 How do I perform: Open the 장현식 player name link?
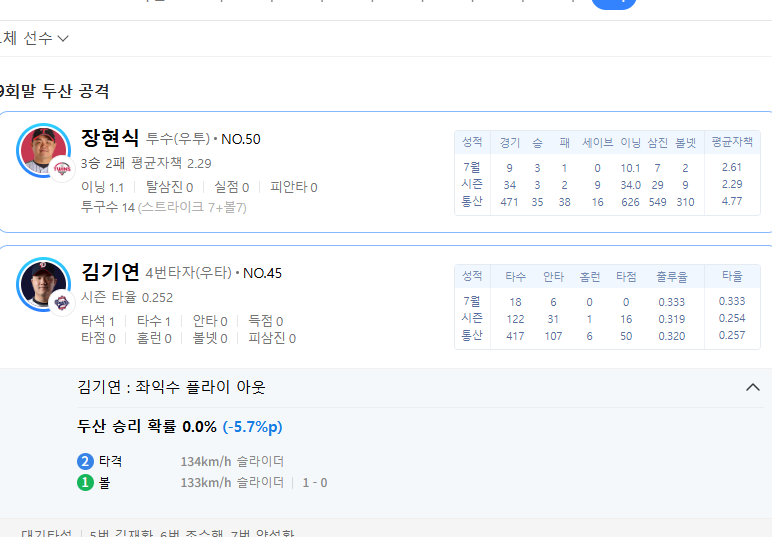[110, 138]
